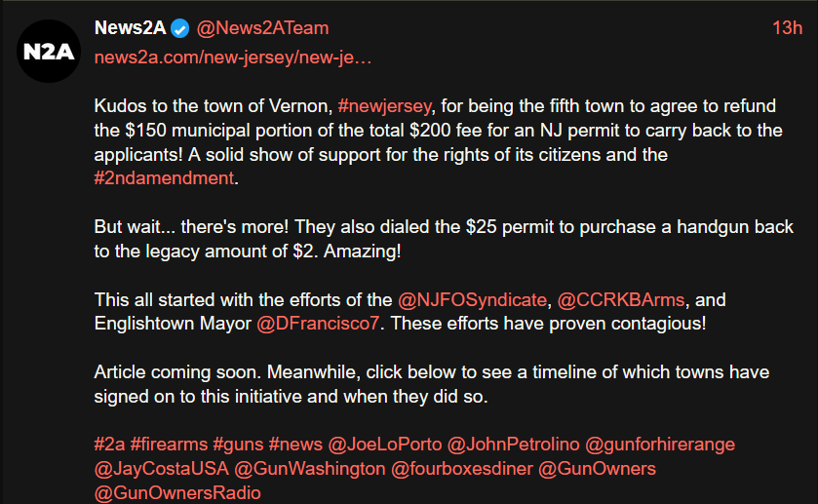Open the @GunOwnersRadio mention
The height and width of the screenshot is (504, 818).
[177, 493]
